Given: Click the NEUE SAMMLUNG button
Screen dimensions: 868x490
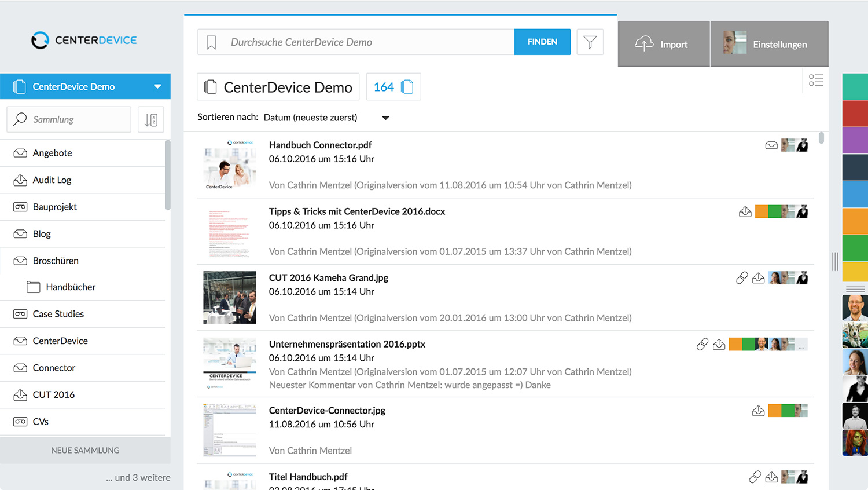Looking at the screenshot, I should coord(85,450).
